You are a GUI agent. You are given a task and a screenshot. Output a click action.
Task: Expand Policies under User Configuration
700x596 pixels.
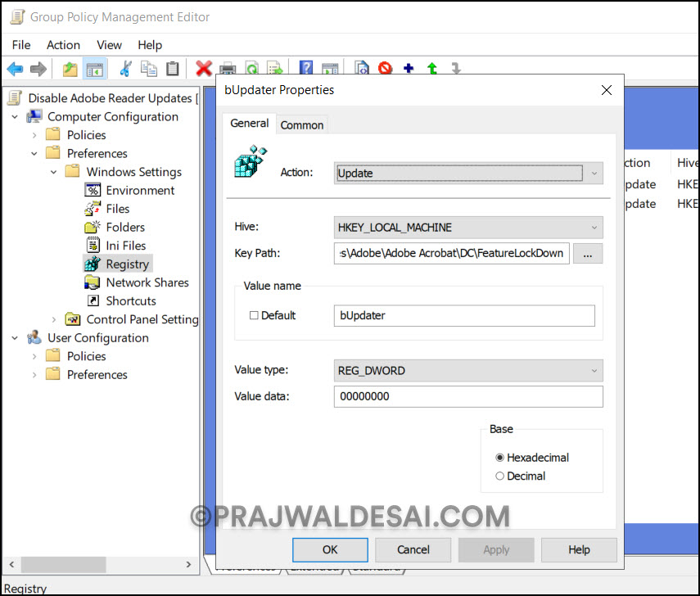click(34, 356)
